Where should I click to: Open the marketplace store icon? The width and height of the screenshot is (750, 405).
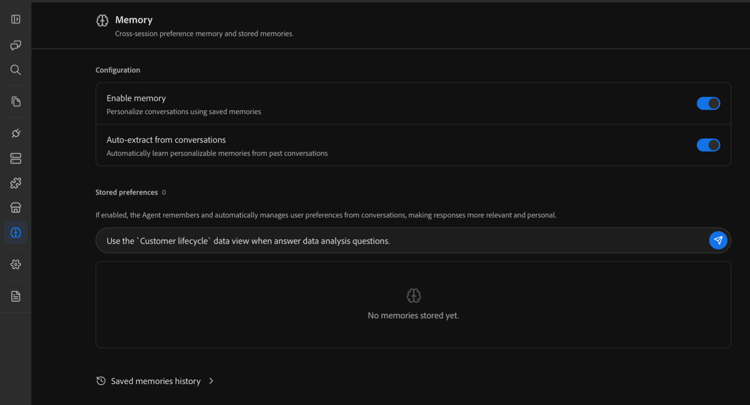pos(15,208)
